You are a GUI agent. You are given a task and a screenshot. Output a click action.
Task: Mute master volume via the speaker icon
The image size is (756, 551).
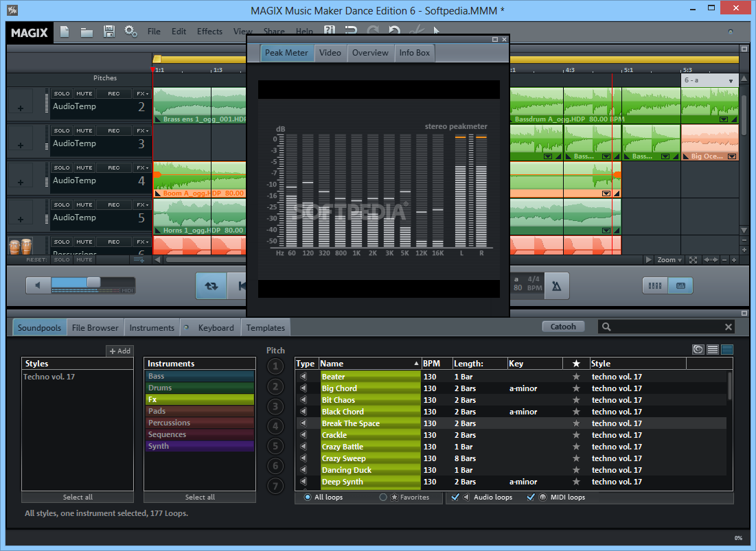pos(38,285)
